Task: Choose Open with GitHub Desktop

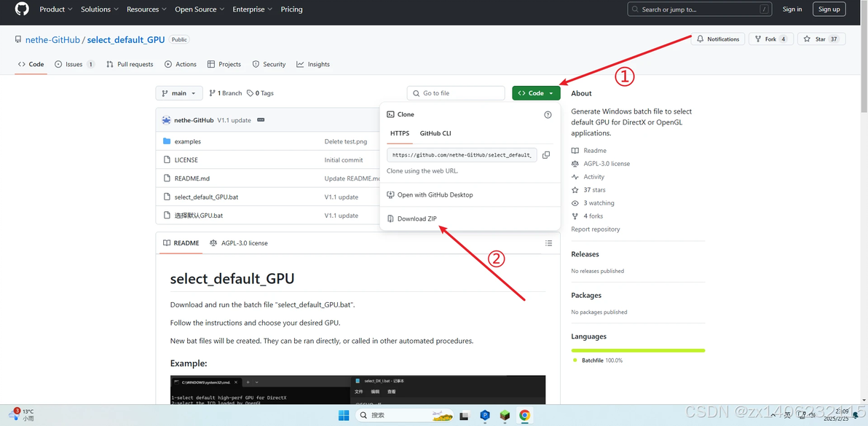Action: 430,194
